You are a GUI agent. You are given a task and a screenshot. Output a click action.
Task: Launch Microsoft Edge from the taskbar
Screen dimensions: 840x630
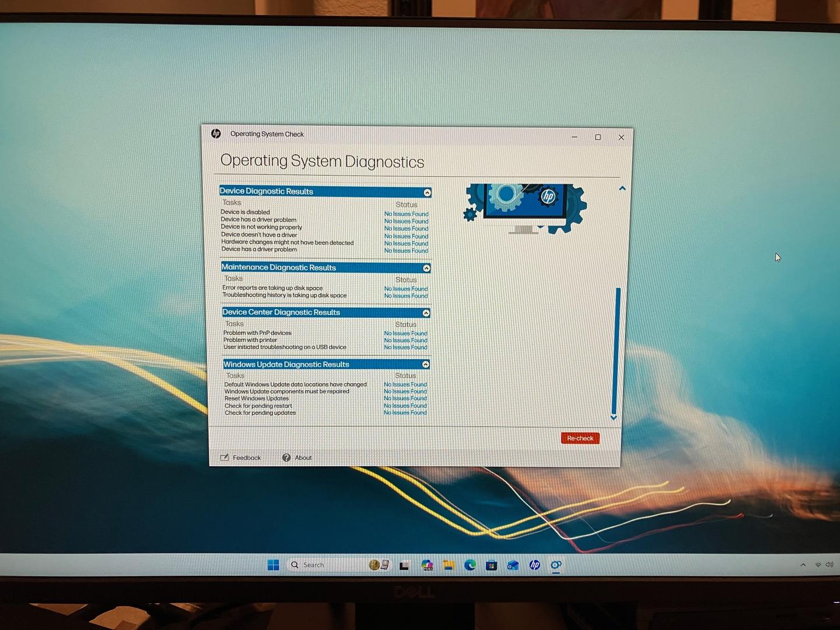[470, 565]
